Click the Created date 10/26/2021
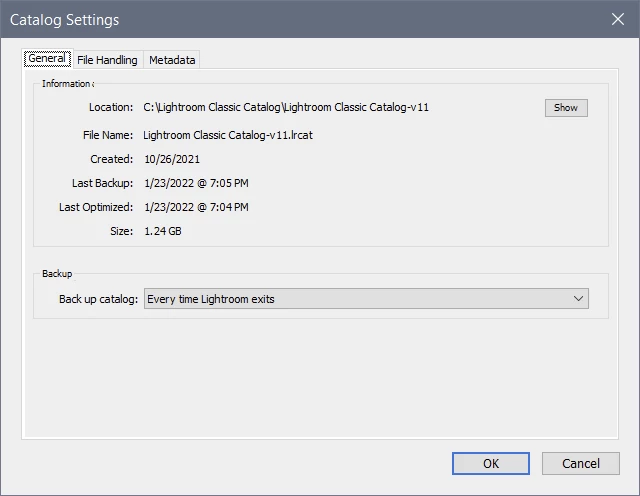The height and width of the screenshot is (496, 640). click(172, 159)
